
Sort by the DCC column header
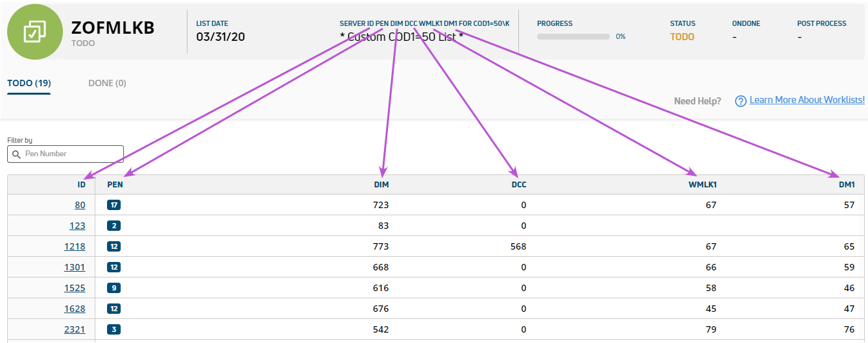tap(519, 185)
